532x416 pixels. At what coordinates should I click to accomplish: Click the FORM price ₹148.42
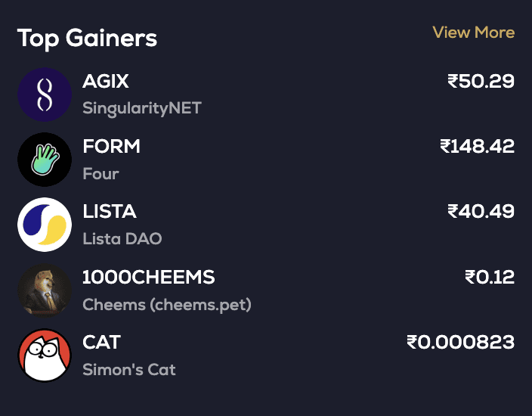[477, 146]
